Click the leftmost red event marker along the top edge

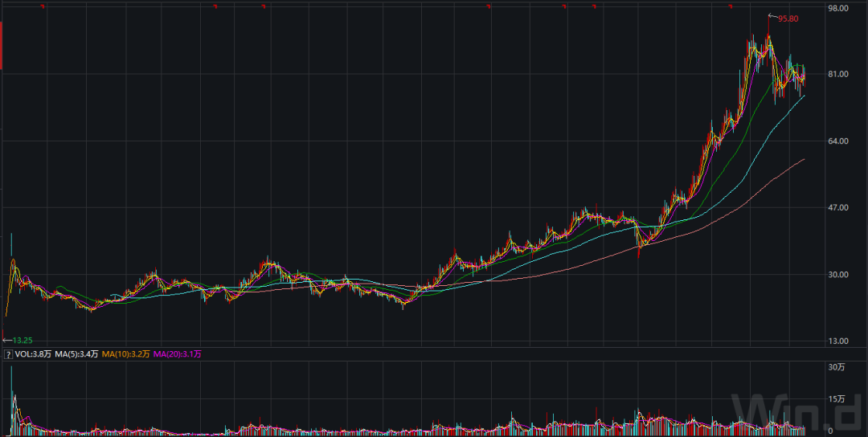click(43, 6)
